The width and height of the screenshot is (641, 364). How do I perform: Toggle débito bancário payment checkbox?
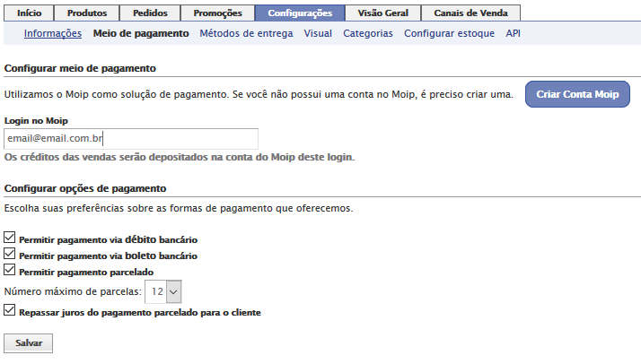(x=10, y=238)
